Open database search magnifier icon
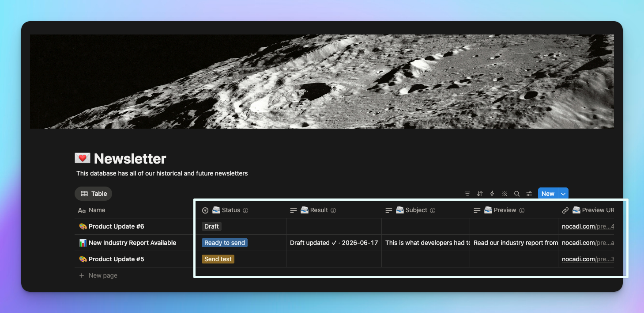The image size is (644, 313). point(517,194)
